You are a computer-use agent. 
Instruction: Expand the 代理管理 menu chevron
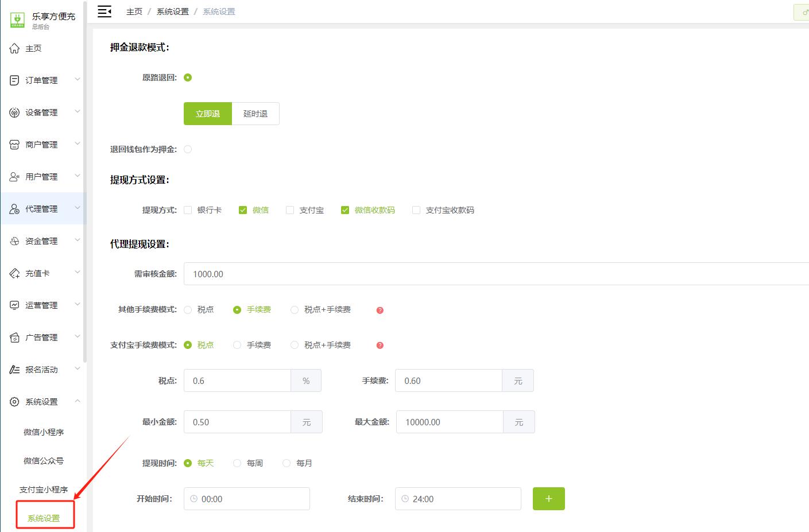78,208
